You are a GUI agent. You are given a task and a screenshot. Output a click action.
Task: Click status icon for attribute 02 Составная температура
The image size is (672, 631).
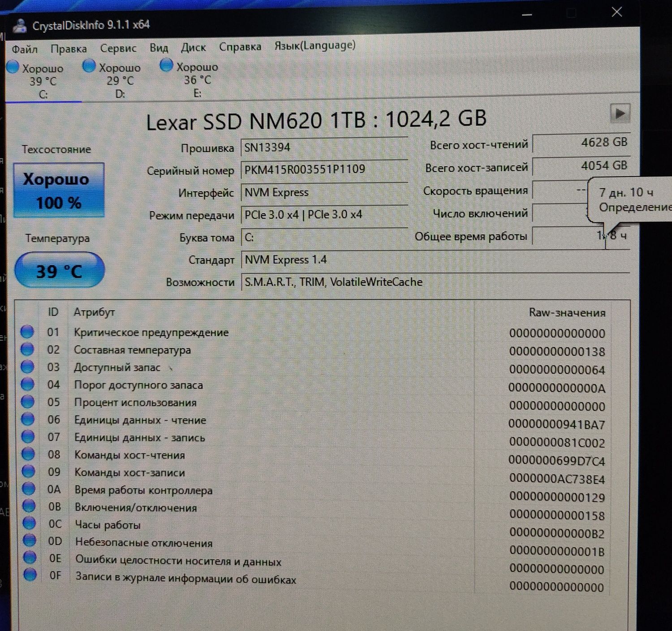27,349
